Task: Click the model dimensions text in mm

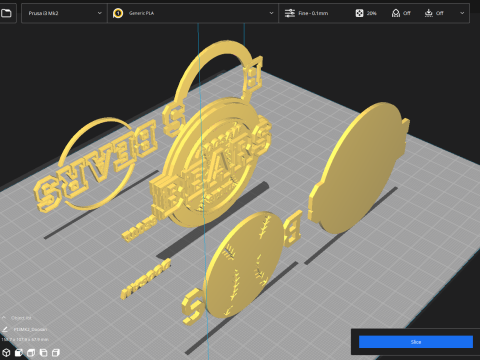Action: [x=25, y=339]
